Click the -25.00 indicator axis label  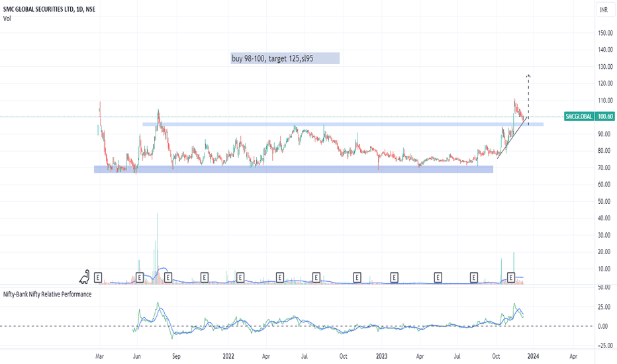(x=604, y=345)
